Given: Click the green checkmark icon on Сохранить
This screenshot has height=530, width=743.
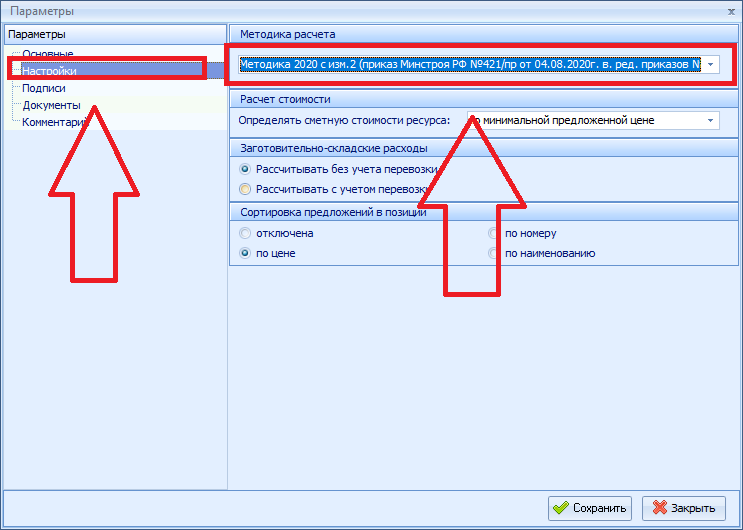Looking at the screenshot, I should (561, 508).
